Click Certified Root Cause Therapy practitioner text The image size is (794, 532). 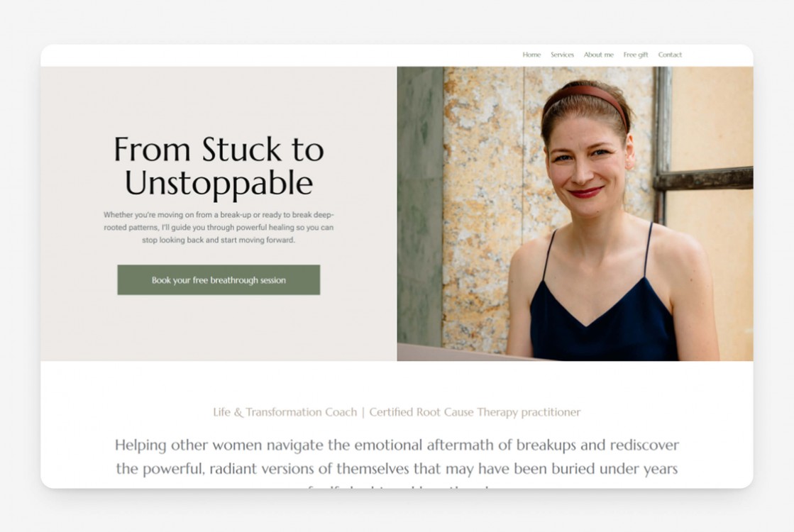click(475, 412)
